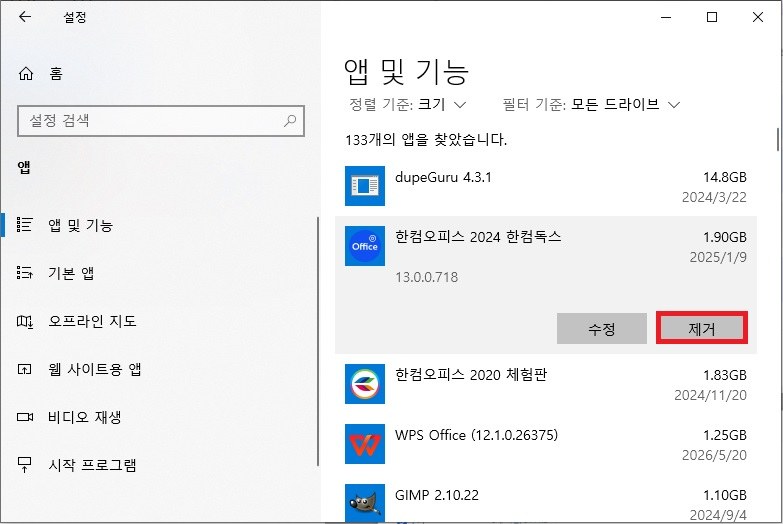This screenshot has height=524, width=783.
Task: Click the 앱 및 기능 list icon
Action: click(x=24, y=225)
